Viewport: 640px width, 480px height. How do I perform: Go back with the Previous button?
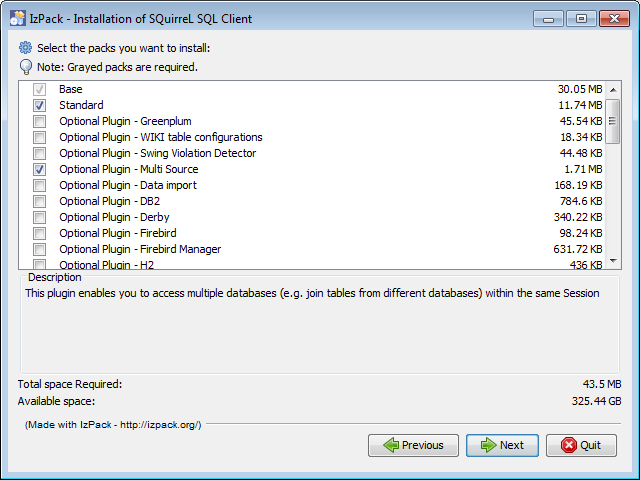413,445
